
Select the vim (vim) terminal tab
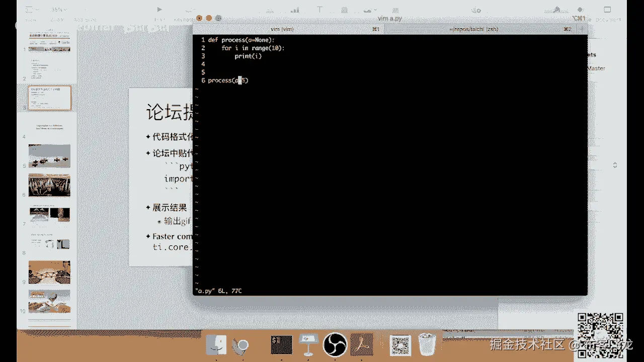coord(289,29)
